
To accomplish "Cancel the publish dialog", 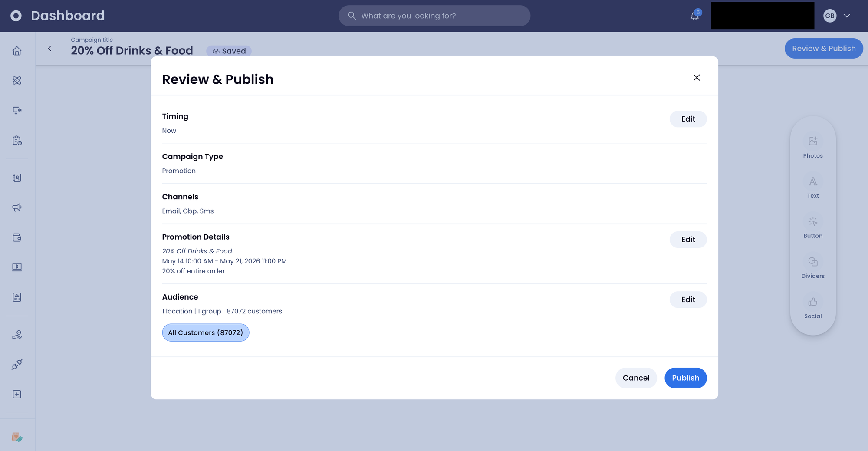I will [x=636, y=378].
